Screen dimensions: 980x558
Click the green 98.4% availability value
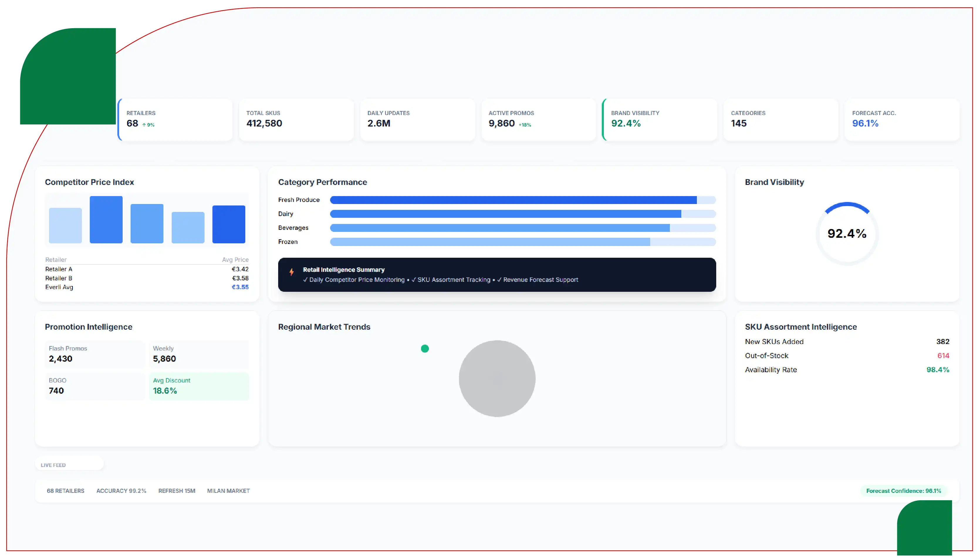[x=938, y=370]
